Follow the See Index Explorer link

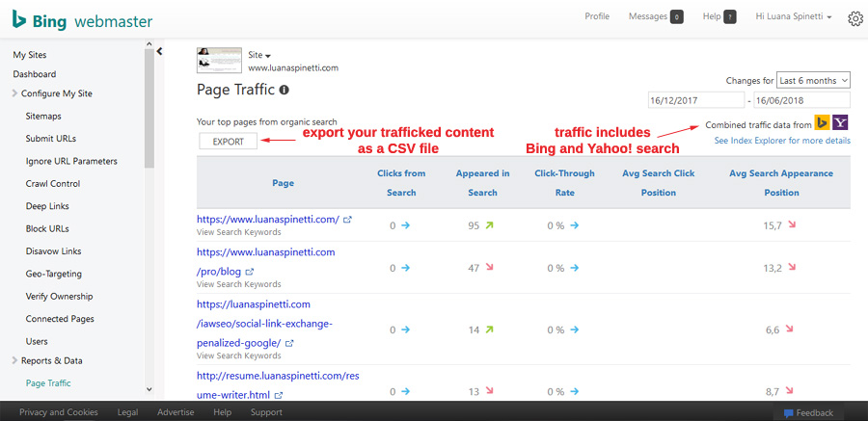click(782, 141)
